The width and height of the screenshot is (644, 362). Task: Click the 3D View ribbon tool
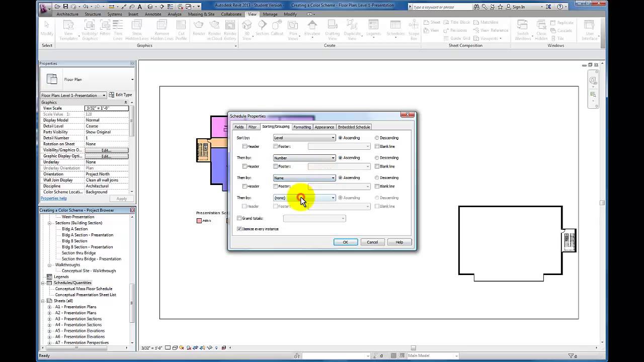pyautogui.click(x=247, y=31)
